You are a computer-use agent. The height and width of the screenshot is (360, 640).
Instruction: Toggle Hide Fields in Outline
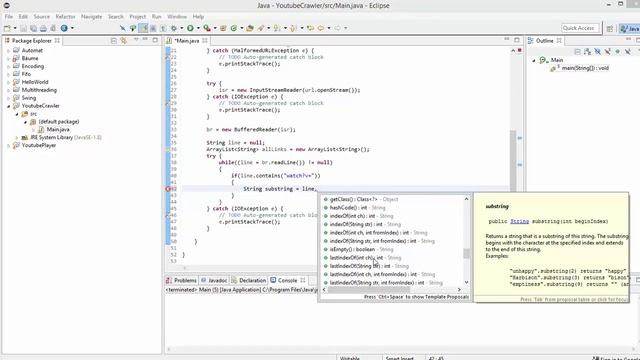(x=598, y=51)
